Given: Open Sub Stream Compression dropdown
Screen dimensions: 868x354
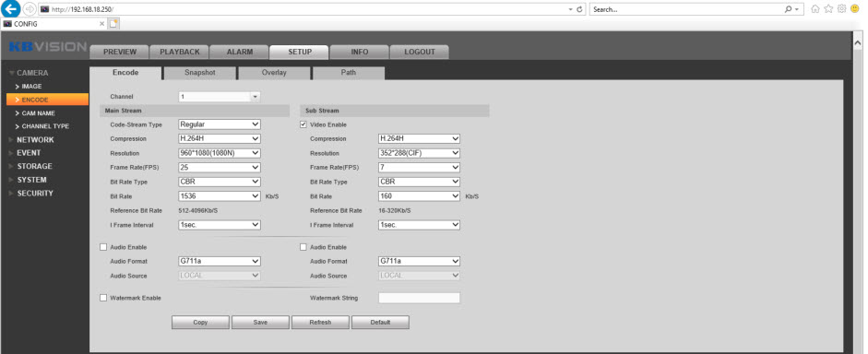Looking at the screenshot, I should pyautogui.click(x=419, y=139).
